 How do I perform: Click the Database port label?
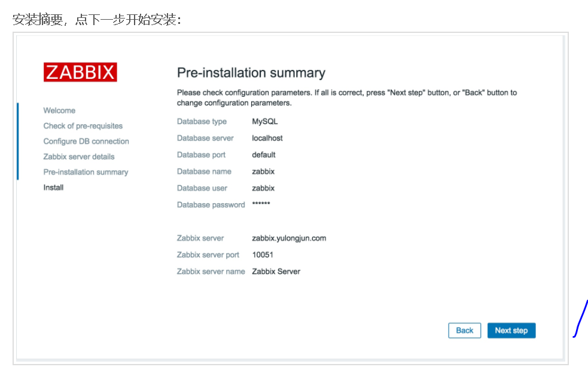pyautogui.click(x=201, y=155)
